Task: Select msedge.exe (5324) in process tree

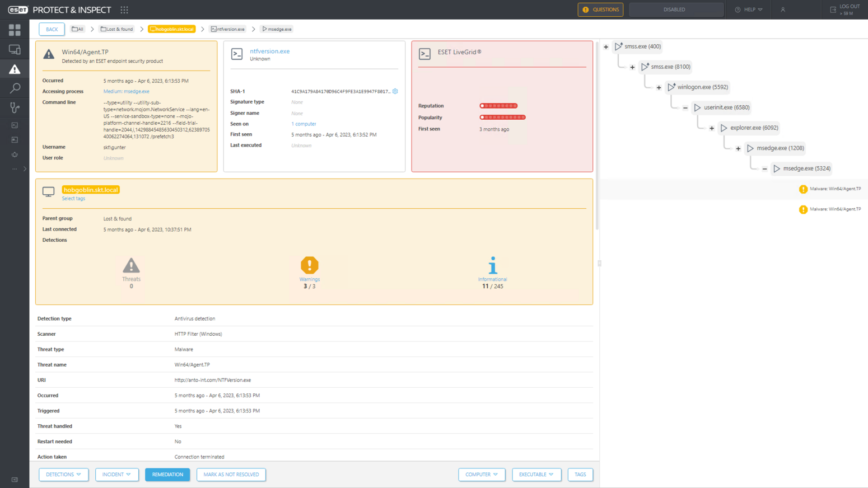Action: [x=806, y=168]
